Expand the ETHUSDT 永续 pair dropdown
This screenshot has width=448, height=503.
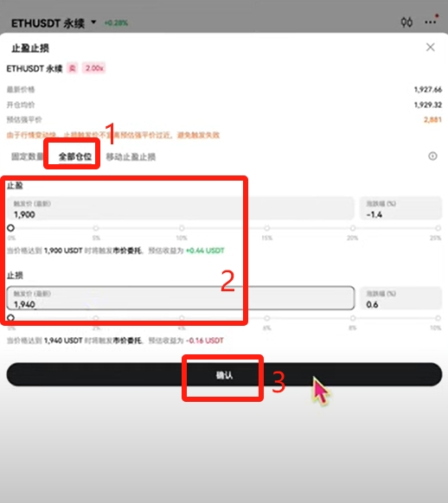point(93,22)
